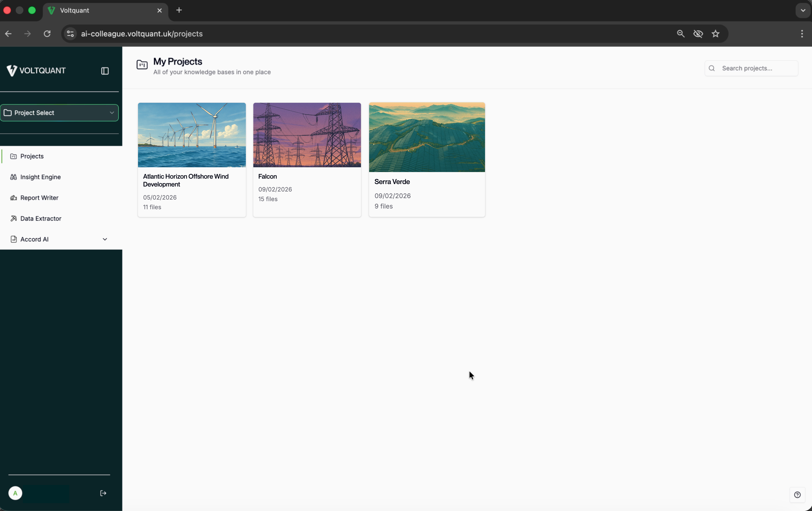Image resolution: width=812 pixels, height=511 pixels.
Task: Open Atlantic Horizon Offshore Wind thumbnail
Action: click(191, 135)
